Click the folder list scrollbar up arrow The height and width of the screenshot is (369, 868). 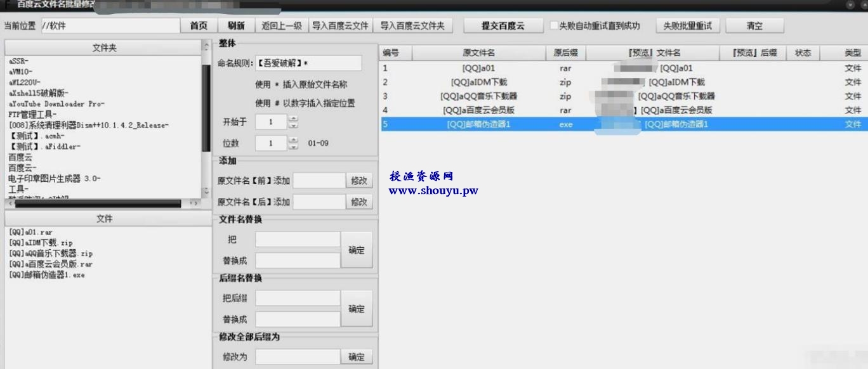tap(206, 46)
